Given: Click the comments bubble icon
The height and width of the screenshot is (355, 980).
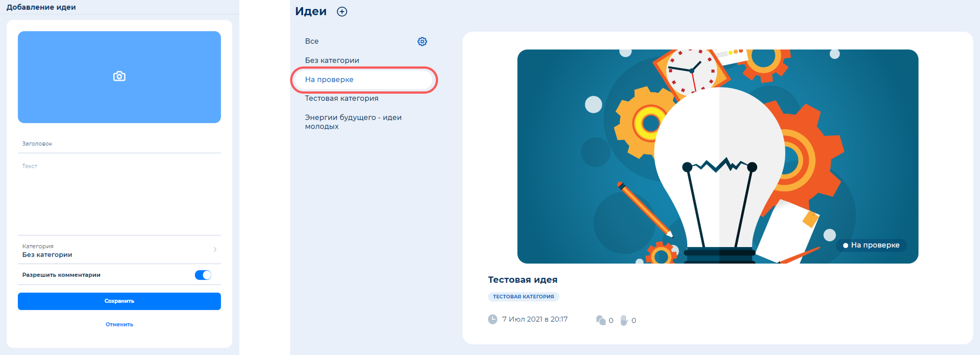Looking at the screenshot, I should (x=601, y=320).
